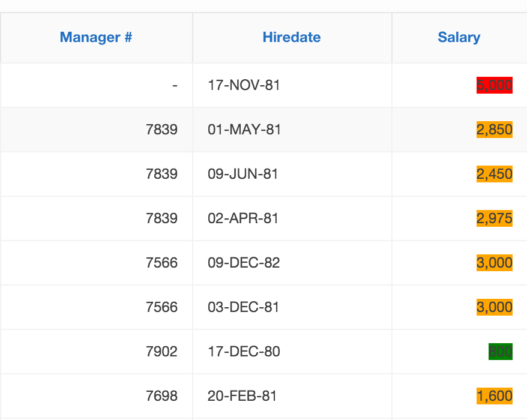
Task: Click the 09-DEC-82 hiredate cell
Action: click(244, 263)
